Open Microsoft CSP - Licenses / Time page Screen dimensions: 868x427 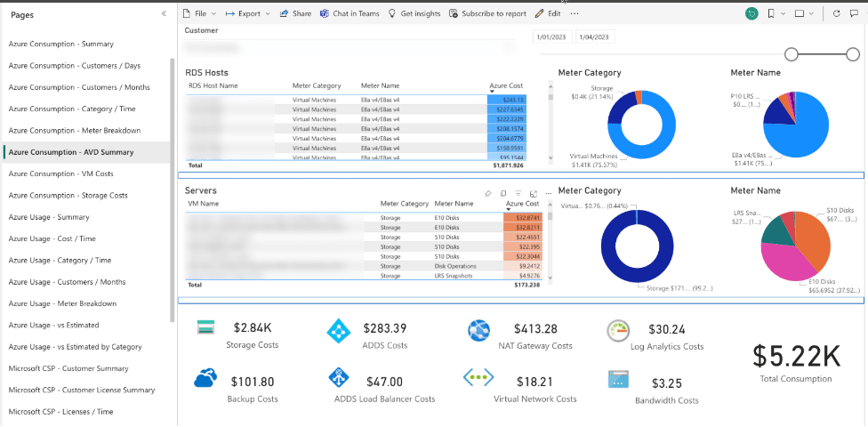[x=60, y=412]
